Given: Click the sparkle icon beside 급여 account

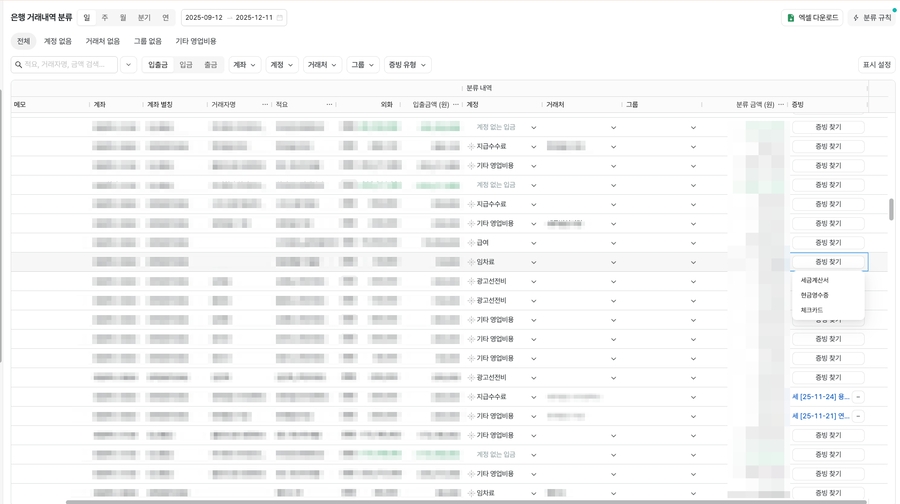Looking at the screenshot, I should click(x=471, y=243).
